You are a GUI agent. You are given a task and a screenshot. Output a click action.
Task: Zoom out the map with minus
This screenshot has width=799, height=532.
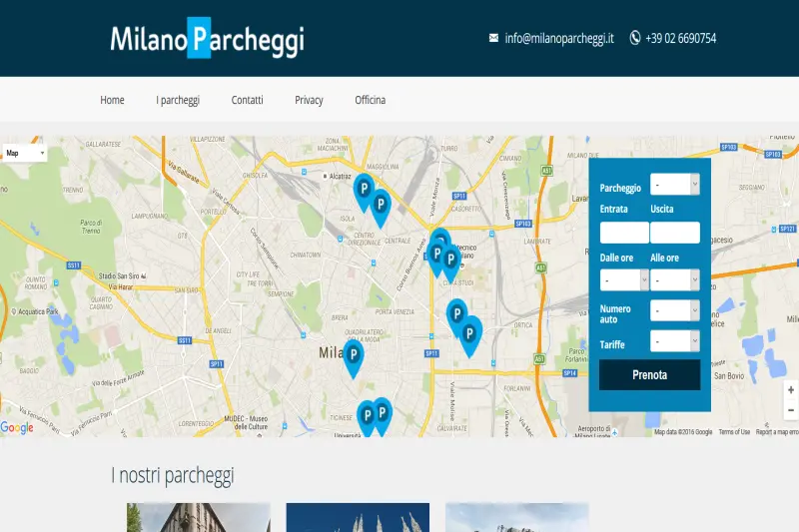(791, 410)
